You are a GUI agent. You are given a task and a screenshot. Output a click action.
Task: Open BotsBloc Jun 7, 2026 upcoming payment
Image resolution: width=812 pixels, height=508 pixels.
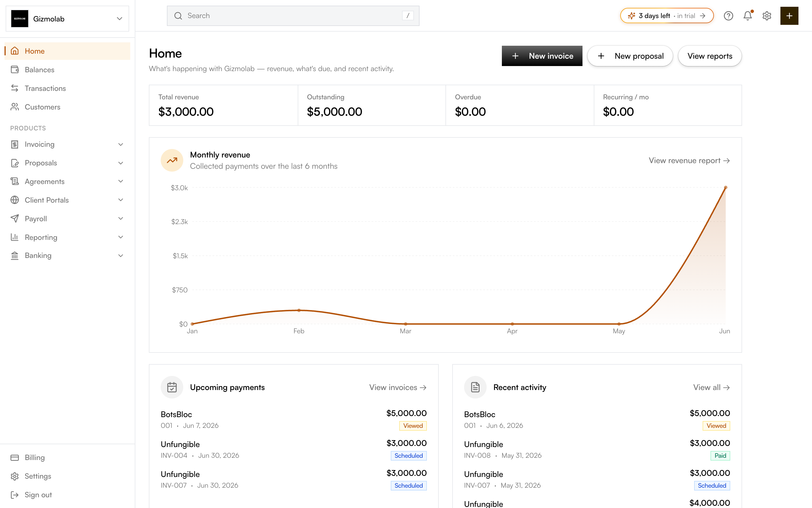(294, 419)
